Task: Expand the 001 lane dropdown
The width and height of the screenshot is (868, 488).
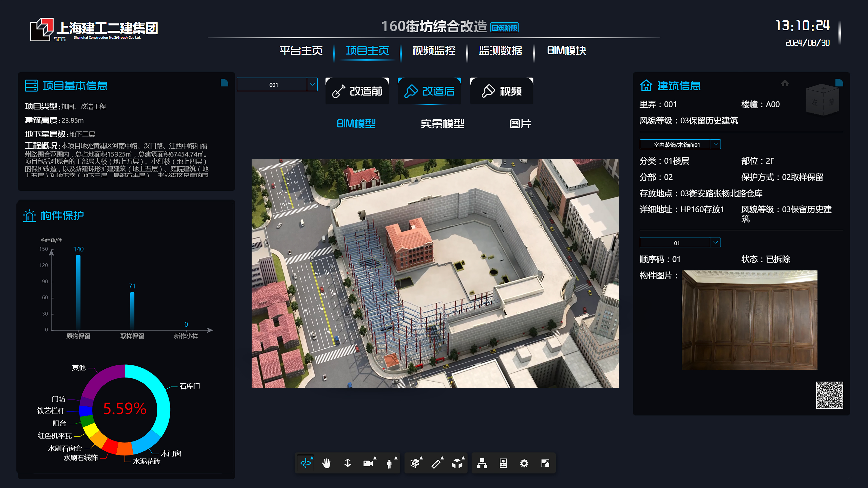Action: [312, 84]
